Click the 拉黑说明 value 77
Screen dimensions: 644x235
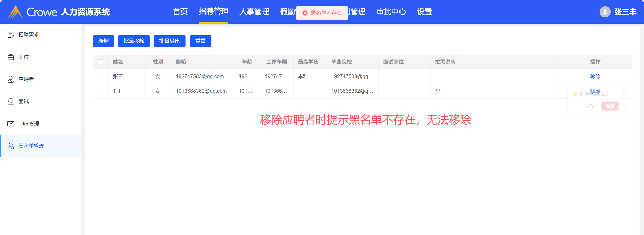click(x=437, y=91)
